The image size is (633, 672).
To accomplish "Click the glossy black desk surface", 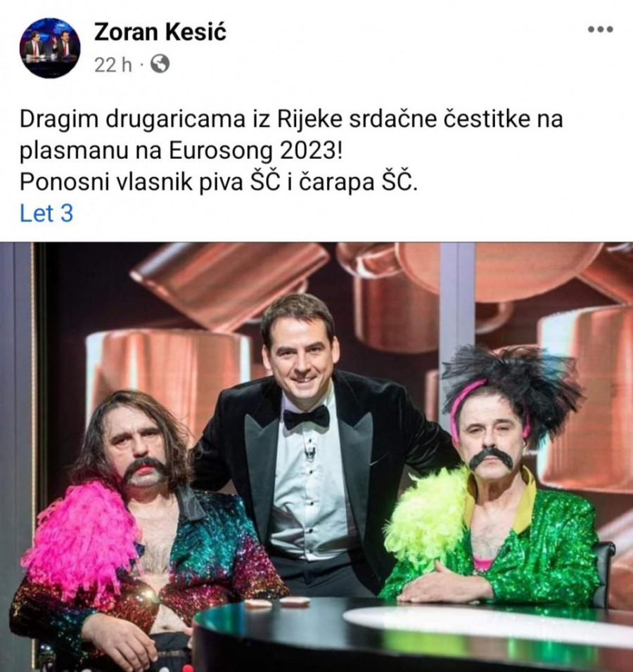I will pyautogui.click(x=411, y=634).
